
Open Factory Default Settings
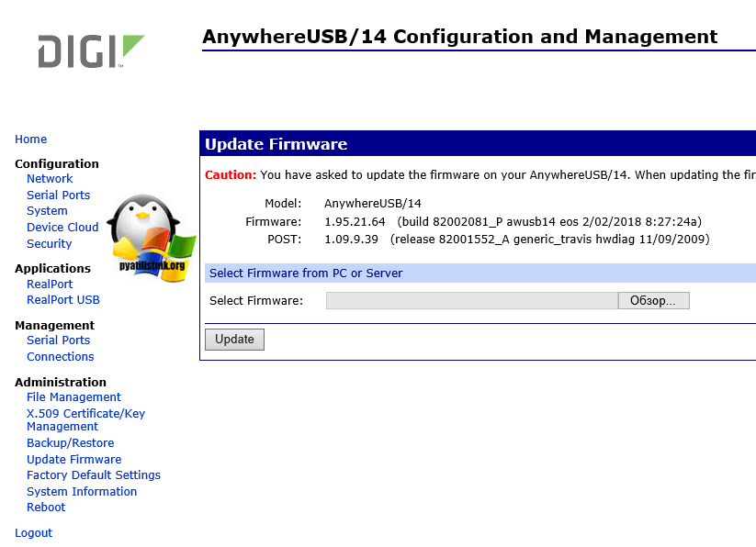[94, 475]
